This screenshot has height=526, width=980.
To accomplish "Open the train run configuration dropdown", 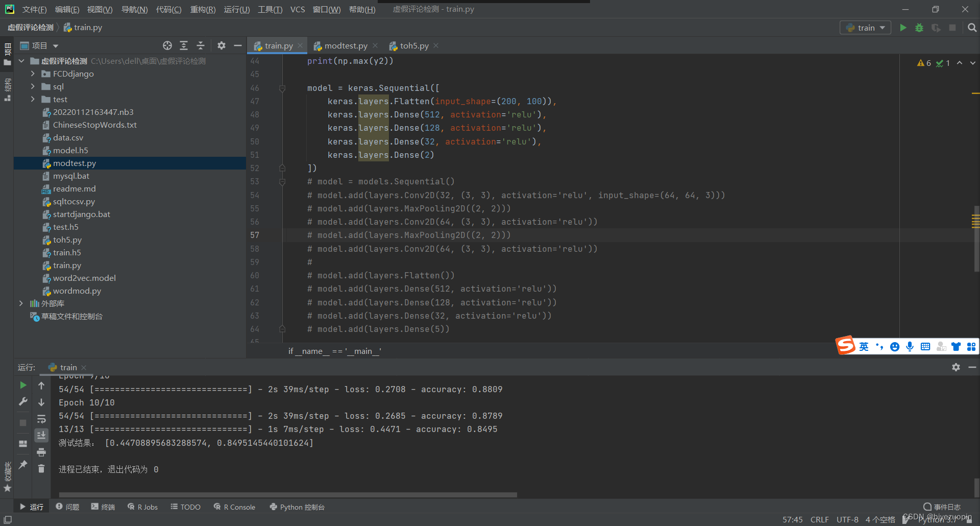I will coord(866,28).
